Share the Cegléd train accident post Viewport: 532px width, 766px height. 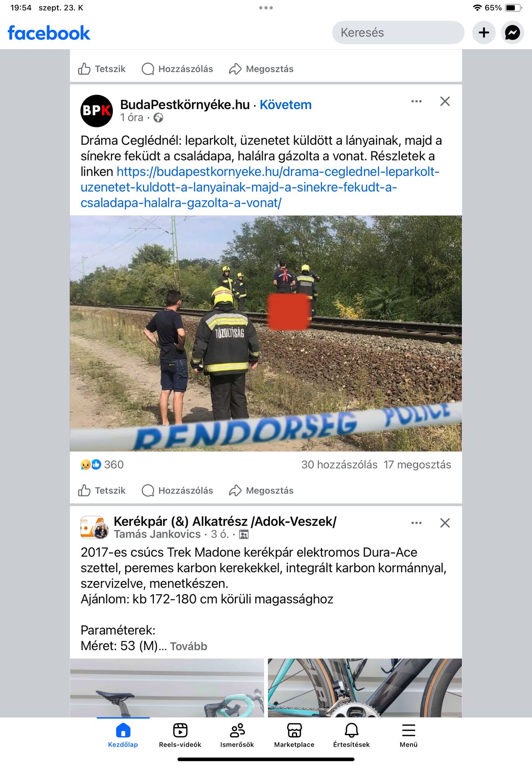coord(261,491)
